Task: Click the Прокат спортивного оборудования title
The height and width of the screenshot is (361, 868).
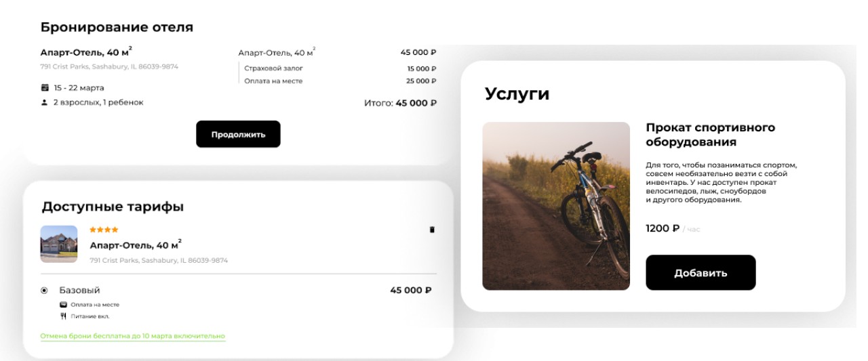Action: tap(711, 135)
